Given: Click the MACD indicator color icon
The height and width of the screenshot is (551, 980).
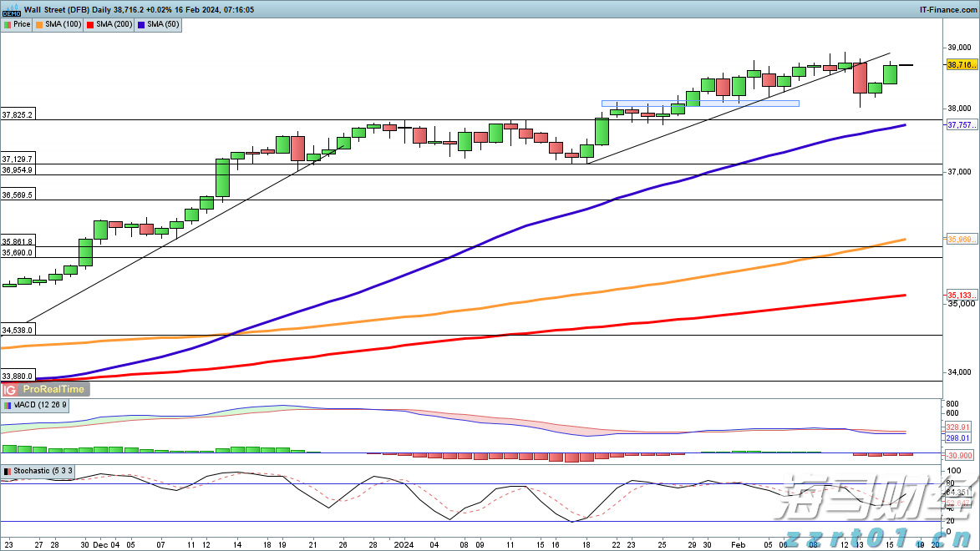Looking at the screenshot, I should 8,405.
